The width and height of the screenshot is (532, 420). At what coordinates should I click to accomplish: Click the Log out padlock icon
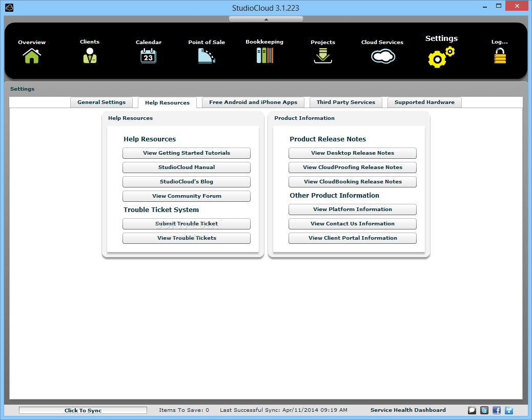500,56
